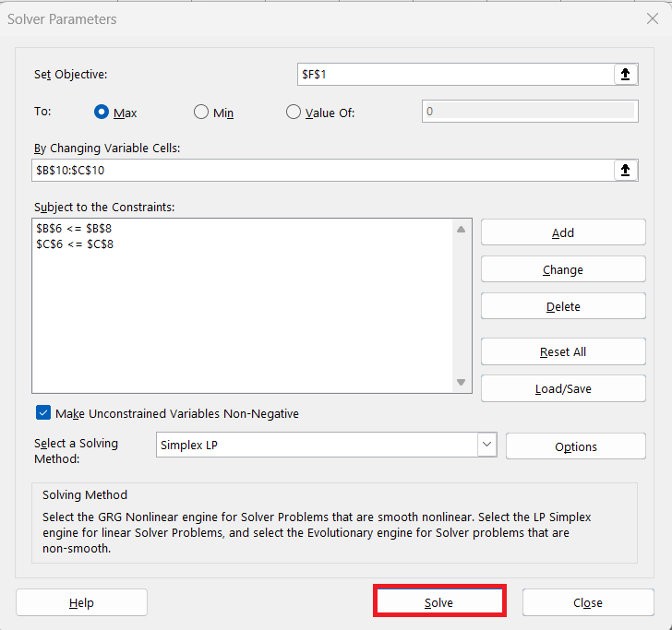Select constraint $C$6 <= $C$8
Screen dimensions: 672x630
coord(75,244)
